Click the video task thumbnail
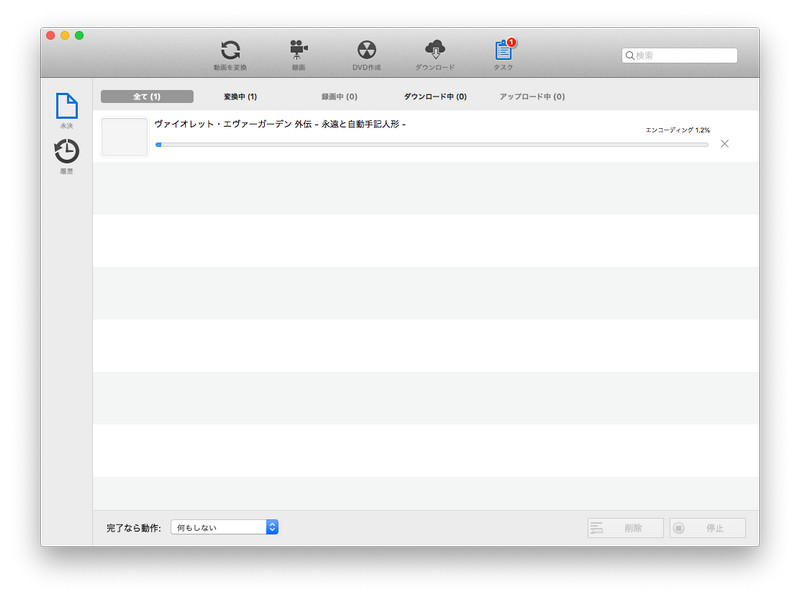The width and height of the screenshot is (800, 600). pos(124,137)
